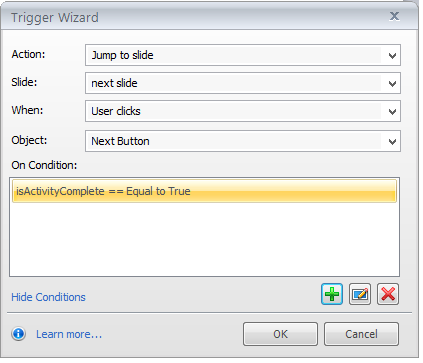Viewport: 423px width, 363px height.
Task: Open the Slide dropdown showing next slide
Action: point(243,83)
